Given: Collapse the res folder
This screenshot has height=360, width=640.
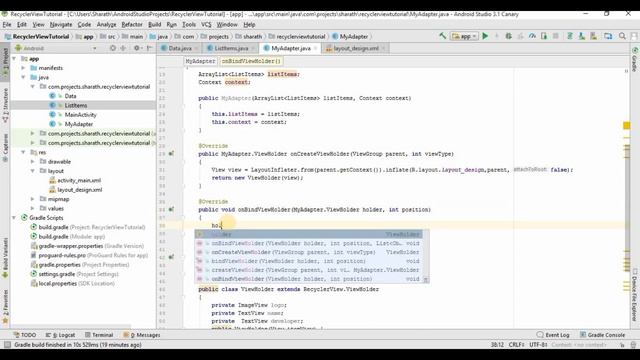Looking at the screenshot, I should coord(23,152).
